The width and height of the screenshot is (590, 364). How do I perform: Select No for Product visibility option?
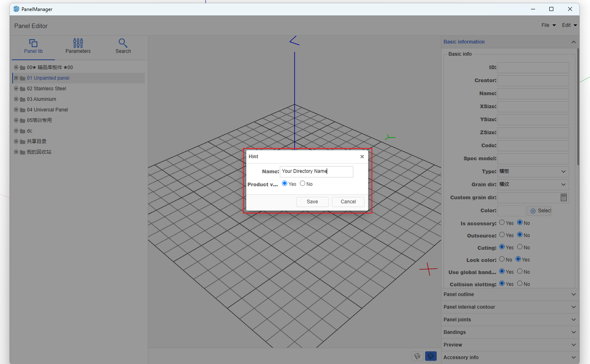303,183
